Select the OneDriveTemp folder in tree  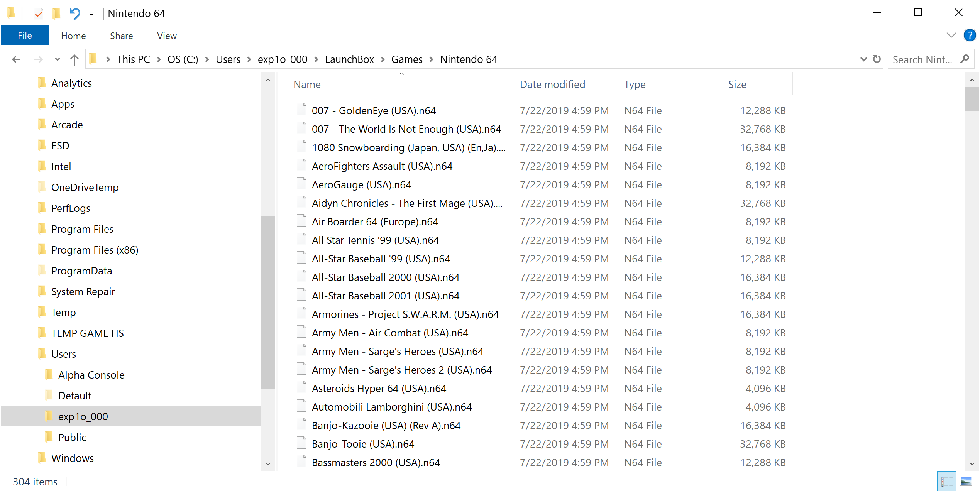click(x=85, y=188)
